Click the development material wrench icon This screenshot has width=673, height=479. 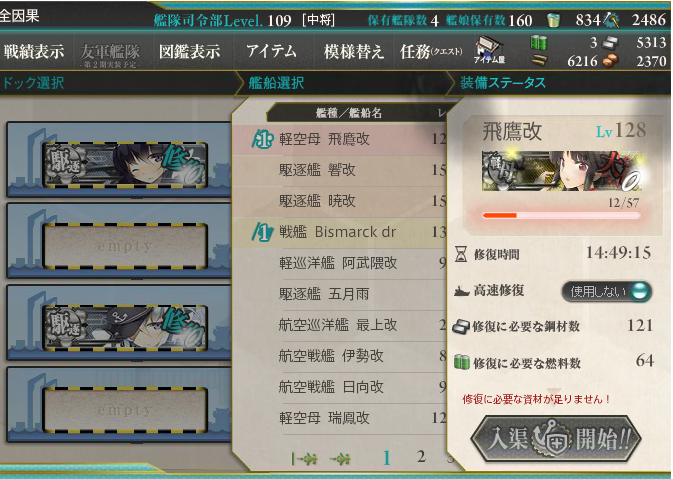[611, 20]
